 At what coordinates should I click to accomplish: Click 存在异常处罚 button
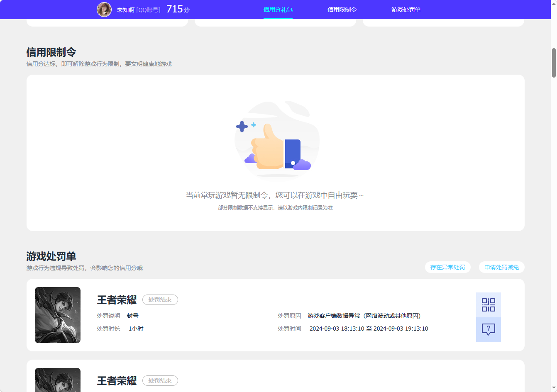click(447, 267)
